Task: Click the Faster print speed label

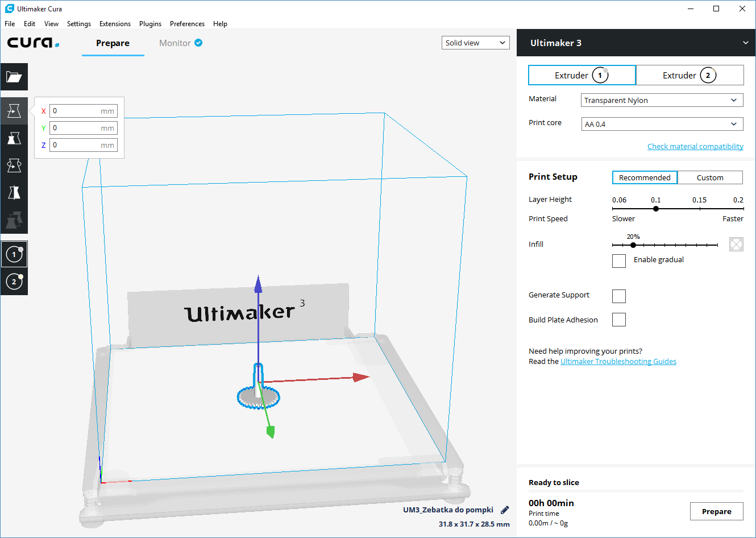Action: pos(733,218)
